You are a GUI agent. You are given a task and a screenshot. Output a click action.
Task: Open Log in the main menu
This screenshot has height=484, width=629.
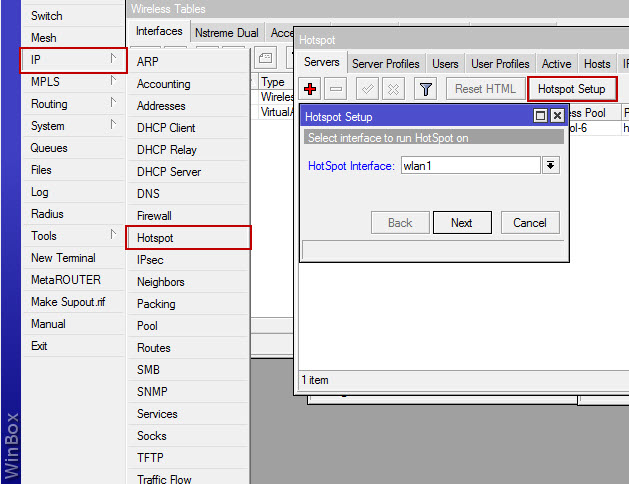coord(73,192)
